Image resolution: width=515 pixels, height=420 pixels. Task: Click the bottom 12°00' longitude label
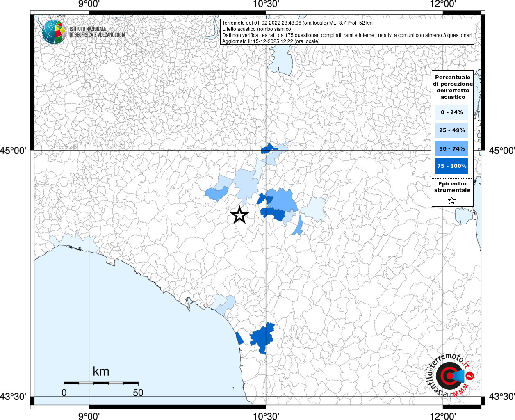coord(443,416)
